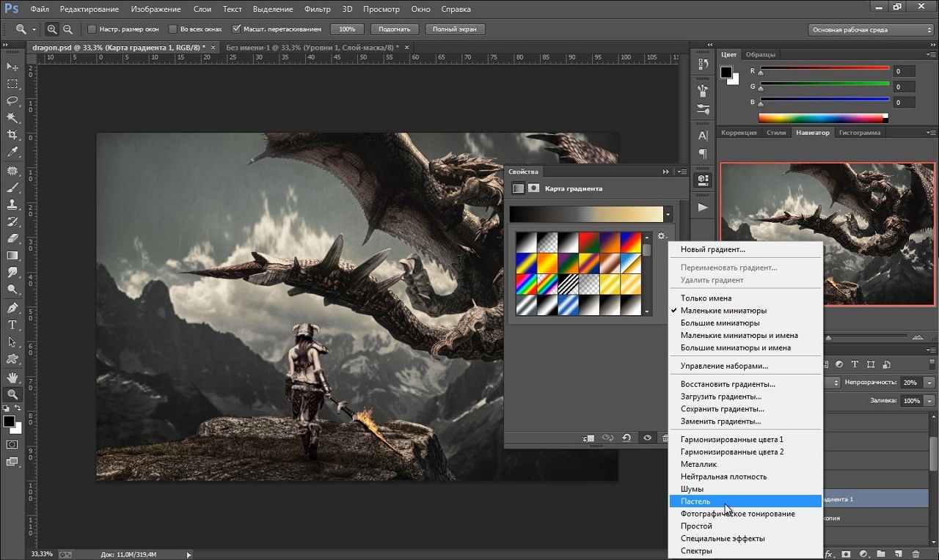Open the Zoom tool preset picker dropdown
Image resolution: width=939 pixels, height=560 pixels.
(x=34, y=29)
